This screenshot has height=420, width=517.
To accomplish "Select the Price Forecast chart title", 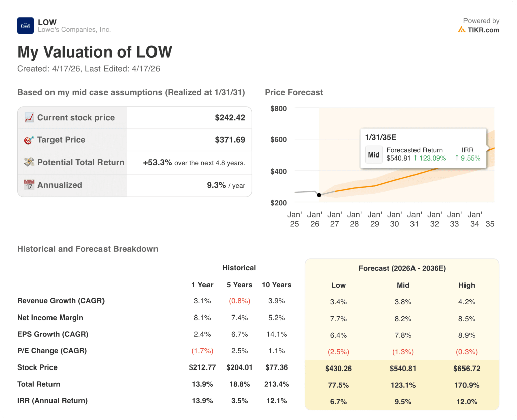I will [x=294, y=92].
